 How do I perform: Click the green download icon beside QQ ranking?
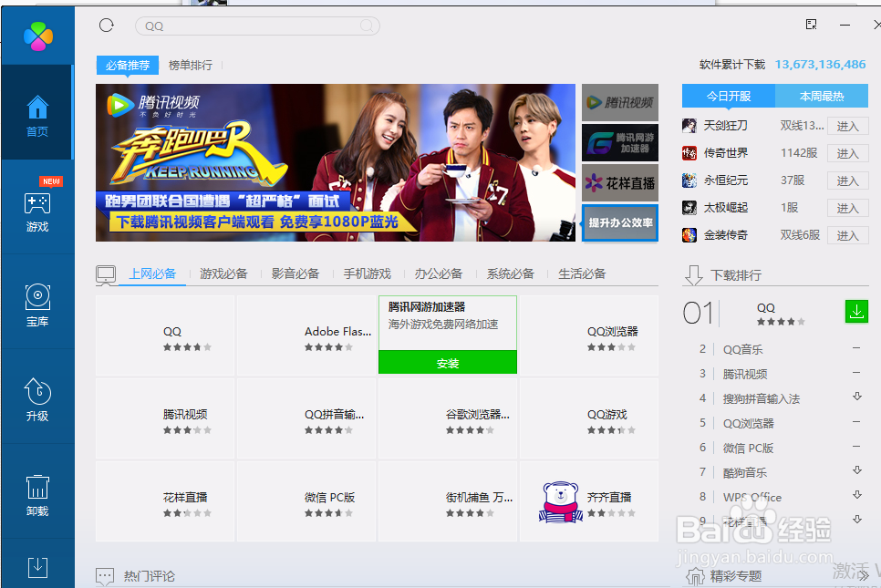tap(856, 311)
